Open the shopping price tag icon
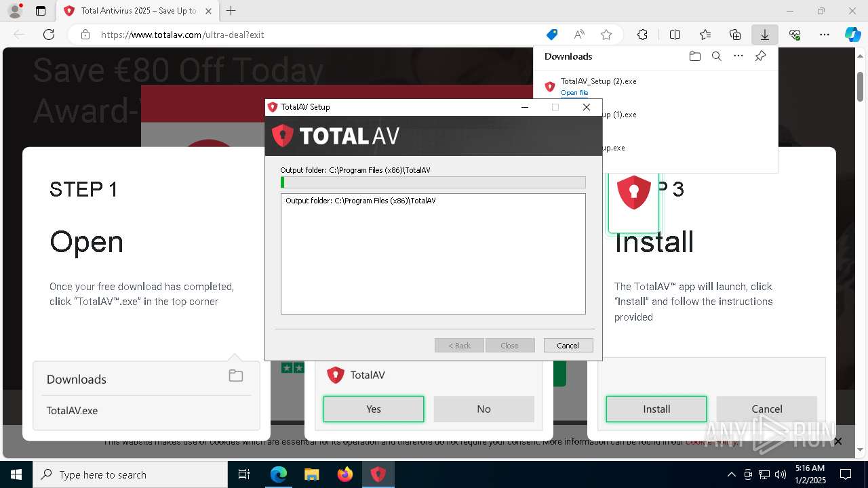 pyautogui.click(x=552, y=35)
